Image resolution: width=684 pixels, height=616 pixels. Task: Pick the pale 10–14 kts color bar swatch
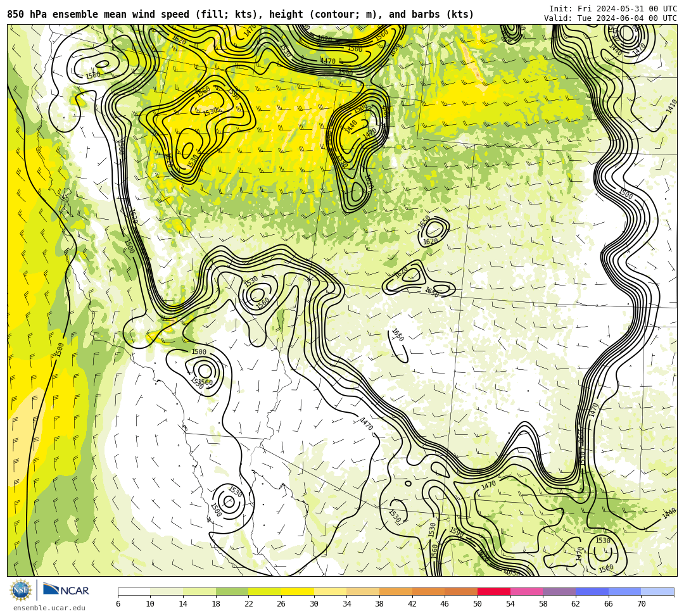tap(167, 591)
